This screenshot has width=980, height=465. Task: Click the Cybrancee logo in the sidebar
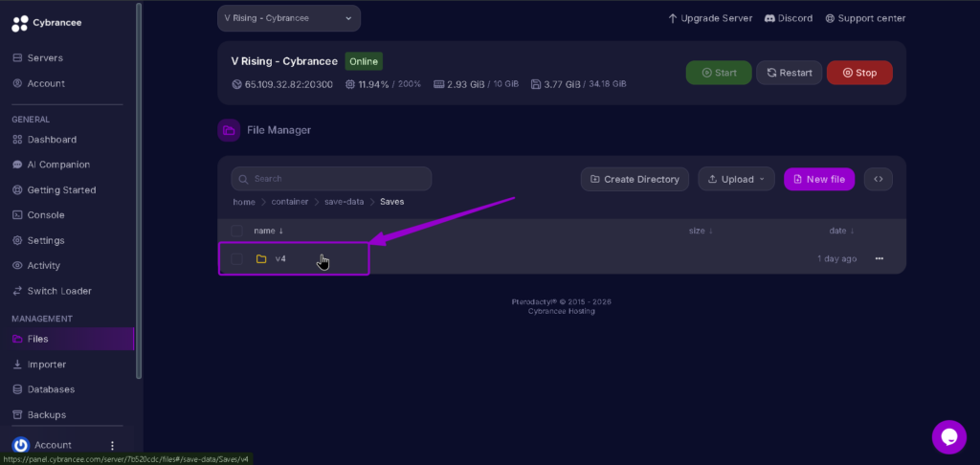(x=47, y=23)
